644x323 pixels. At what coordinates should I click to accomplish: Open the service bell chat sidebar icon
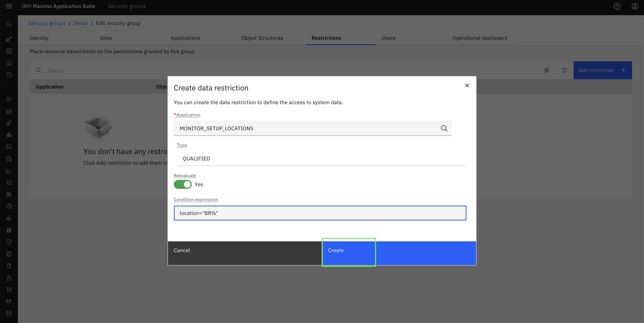click(x=9, y=302)
